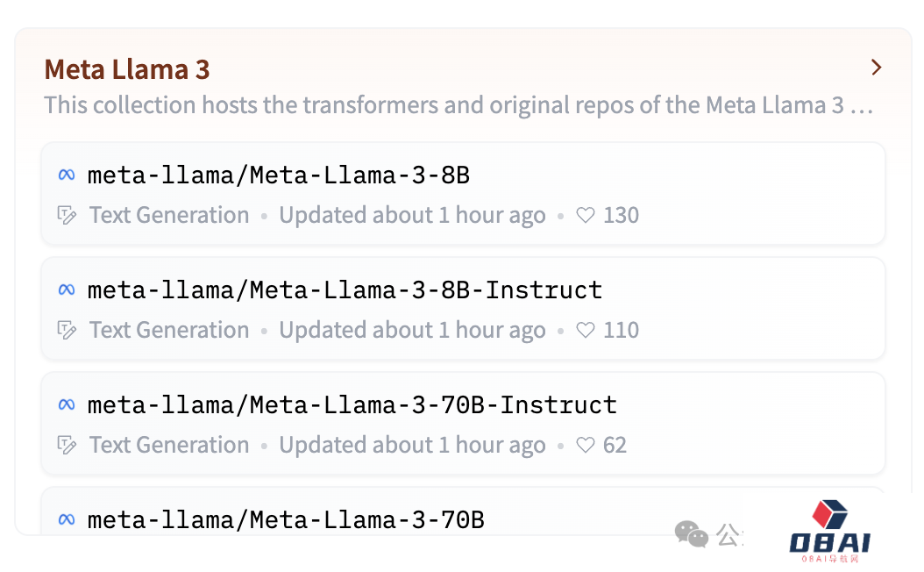The width and height of the screenshot is (924, 572).
Task: Click the WeChat icon watermark
Action: pyautogui.click(x=692, y=533)
